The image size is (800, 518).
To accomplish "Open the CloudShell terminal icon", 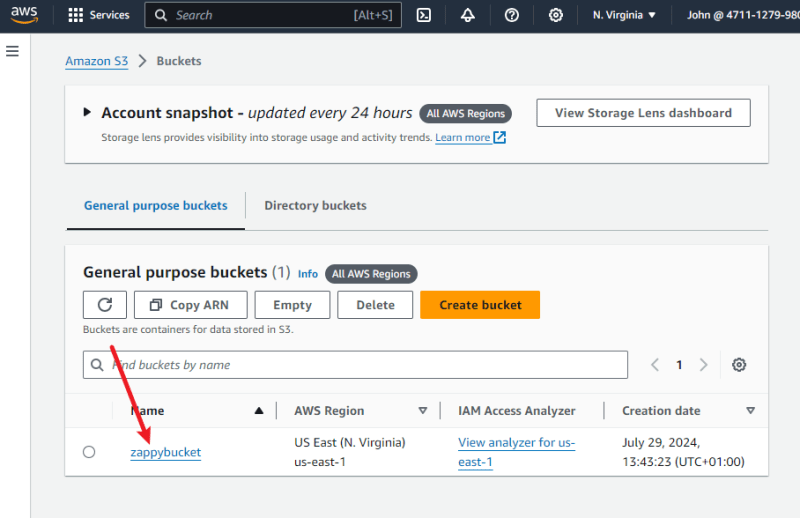I will coord(423,15).
